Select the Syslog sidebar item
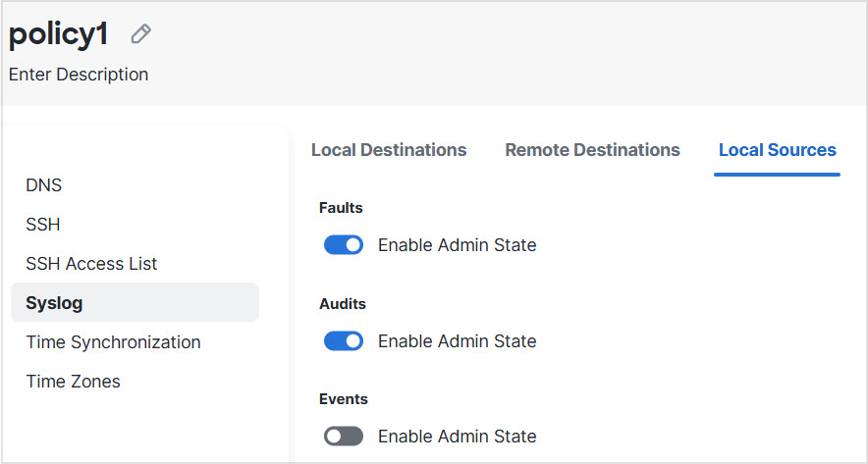The image size is (868, 464). coord(54,303)
